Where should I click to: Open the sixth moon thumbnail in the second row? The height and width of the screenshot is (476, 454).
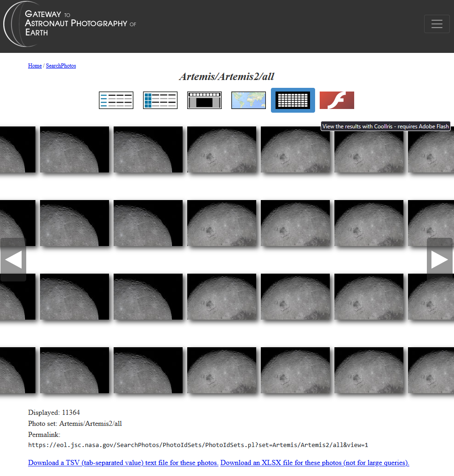pos(369,223)
